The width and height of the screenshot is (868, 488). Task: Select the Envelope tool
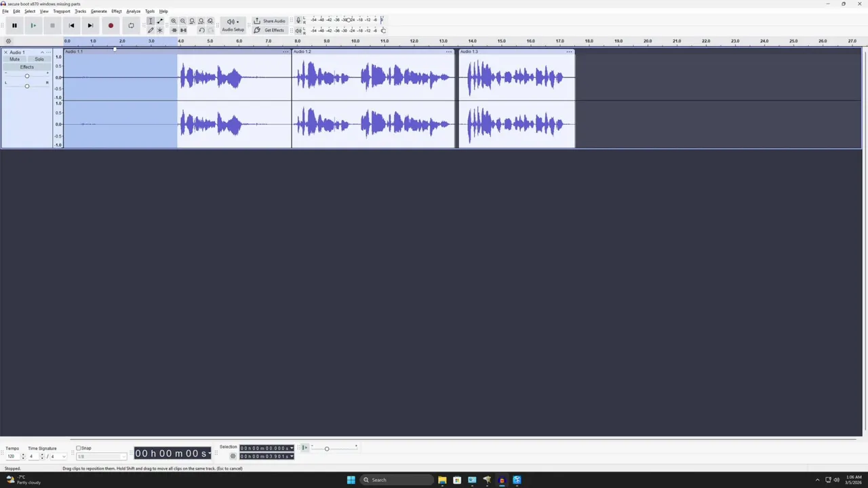pyautogui.click(x=160, y=21)
